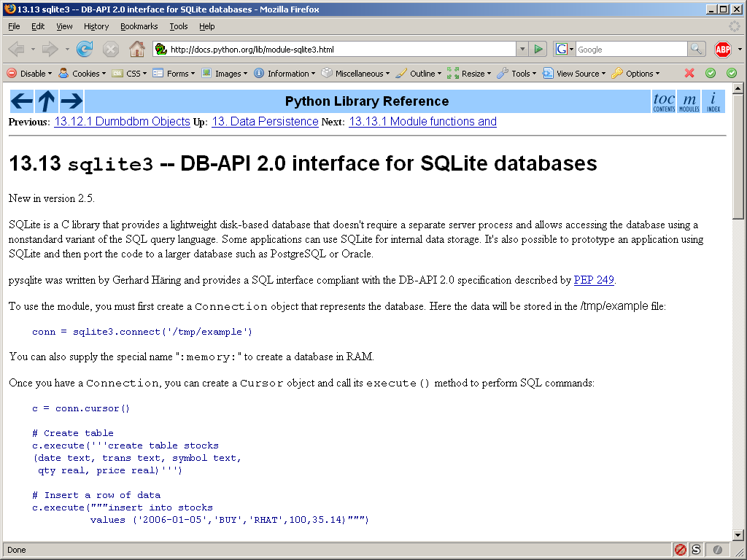The width and height of the screenshot is (747, 560).
Task: Click the Firefox activity throbber icon
Action: point(735,26)
